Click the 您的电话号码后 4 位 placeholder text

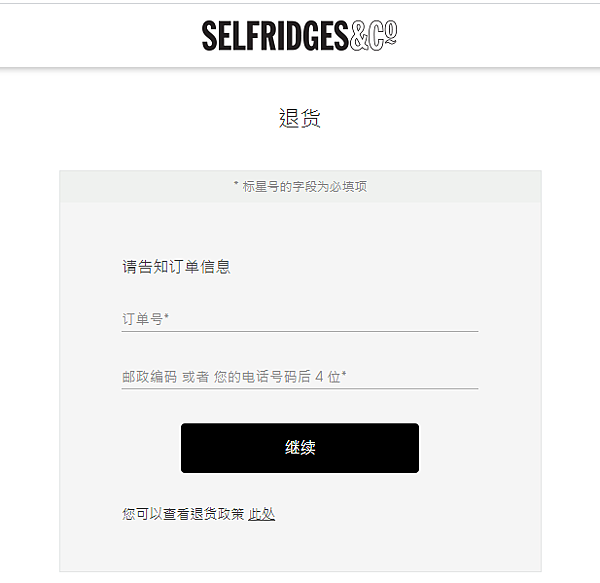tap(277, 377)
